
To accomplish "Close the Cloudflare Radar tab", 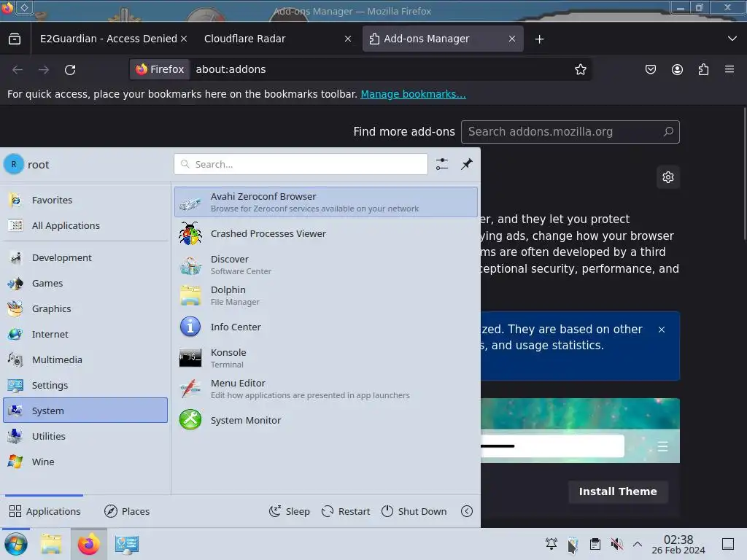I will [x=348, y=39].
